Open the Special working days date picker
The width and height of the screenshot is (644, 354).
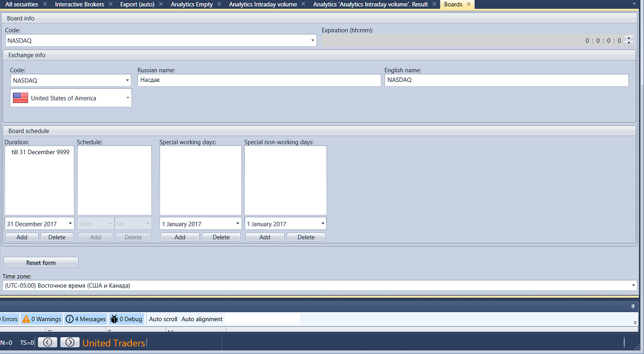click(238, 224)
